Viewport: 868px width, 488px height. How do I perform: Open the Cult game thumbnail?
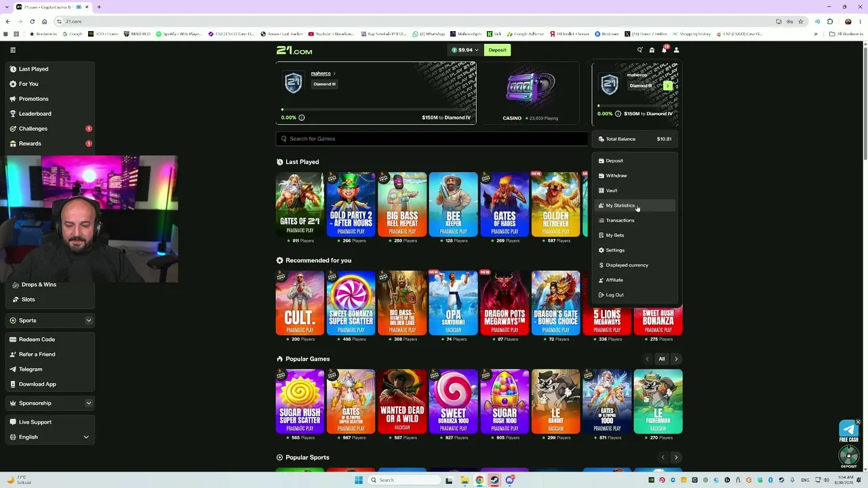click(300, 303)
